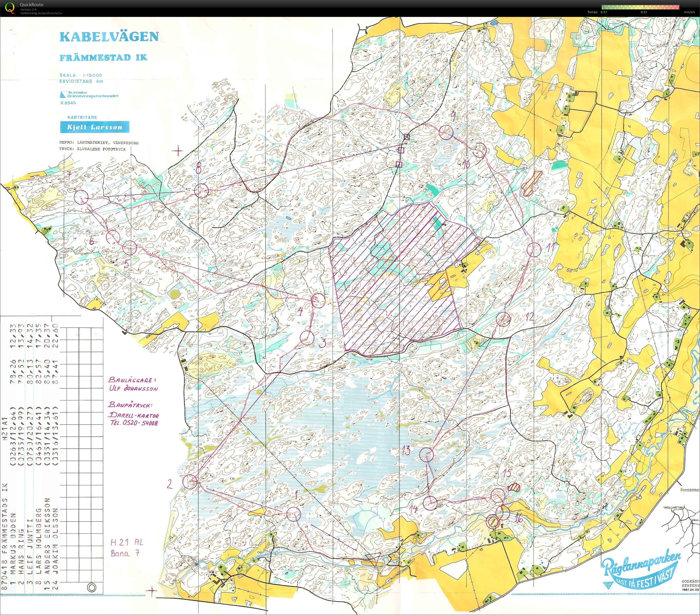Click control circle 3
The width and height of the screenshot is (700, 615).
307,338
